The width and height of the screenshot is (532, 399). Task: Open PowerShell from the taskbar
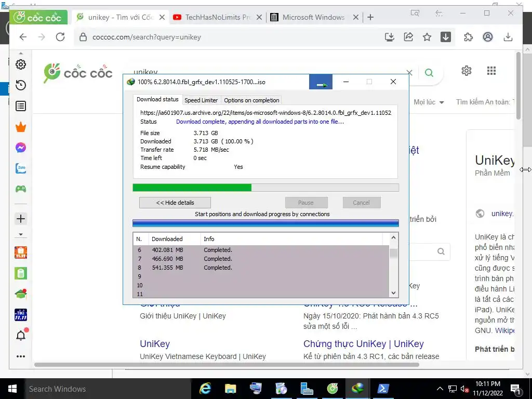(x=383, y=389)
